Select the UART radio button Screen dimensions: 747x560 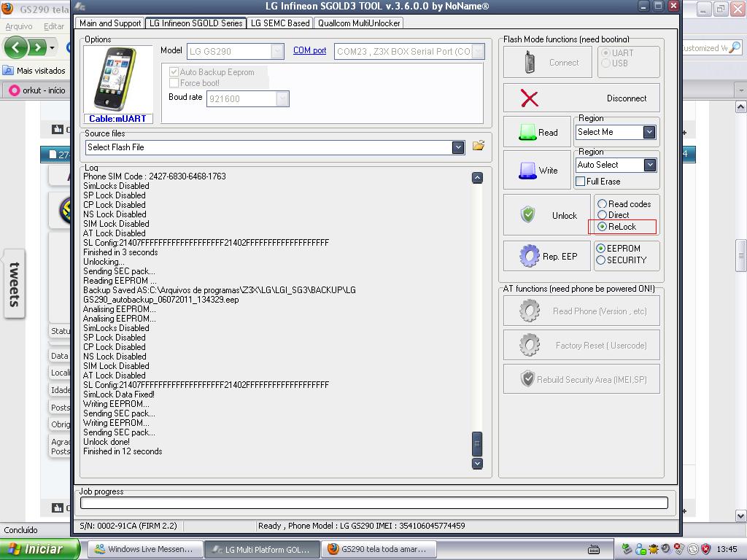(x=606, y=52)
